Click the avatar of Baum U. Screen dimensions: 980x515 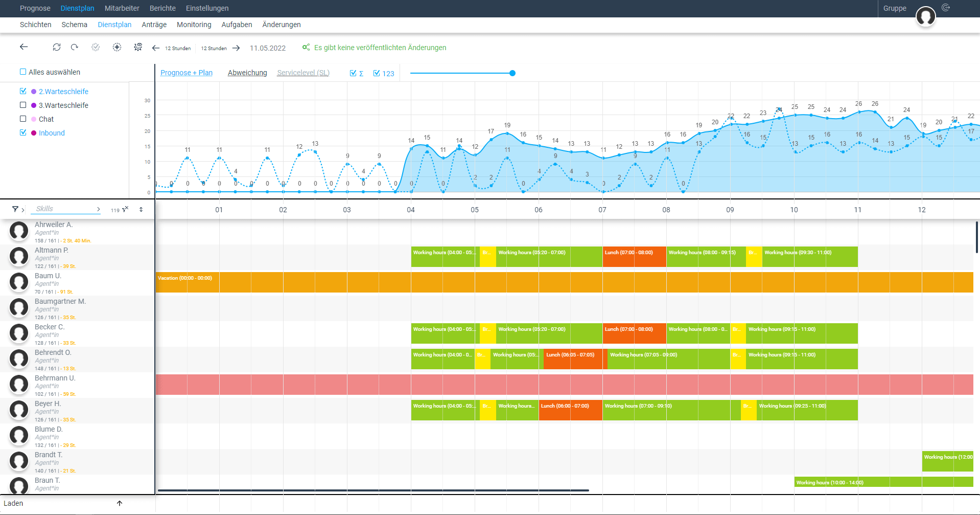tap(19, 282)
